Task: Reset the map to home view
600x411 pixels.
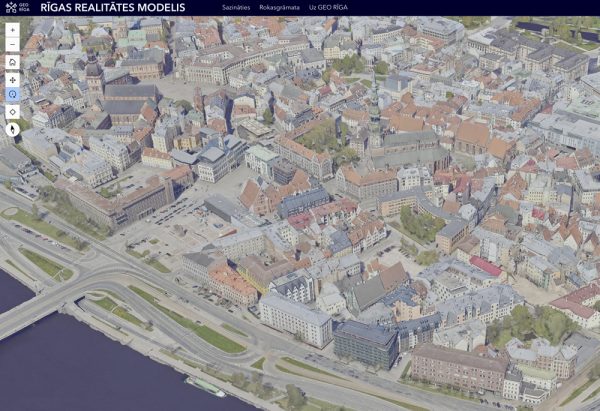Action: [x=13, y=62]
